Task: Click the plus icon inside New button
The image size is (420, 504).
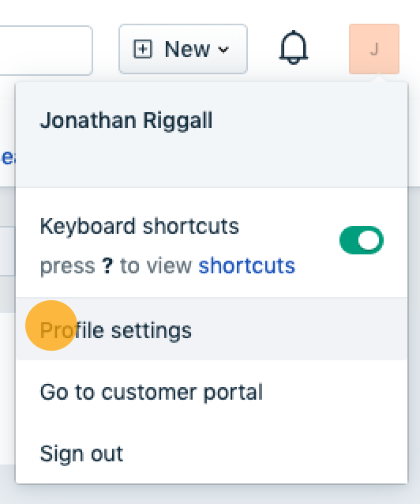Action: 142,49
